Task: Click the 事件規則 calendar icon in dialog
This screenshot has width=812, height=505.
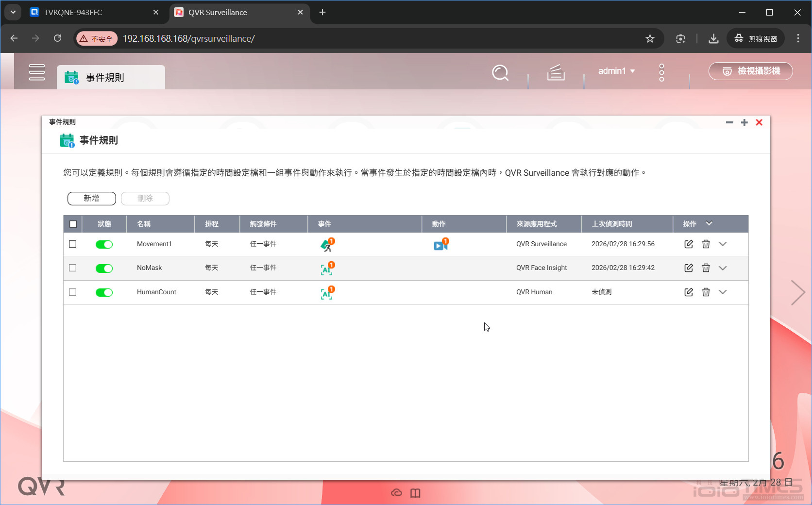Action: point(68,140)
